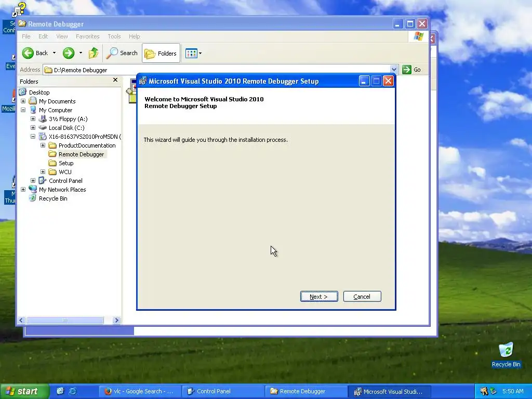Click the Windows logo throbber in Explorer
Screen dimensions: 532x399
[x=419, y=36]
